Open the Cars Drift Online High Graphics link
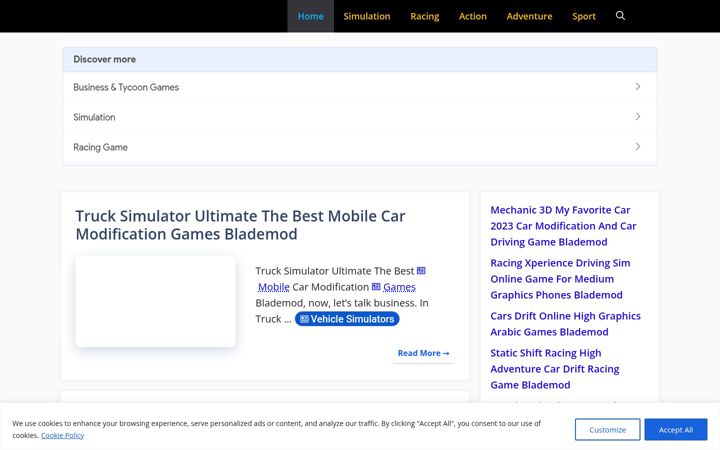 (565, 324)
